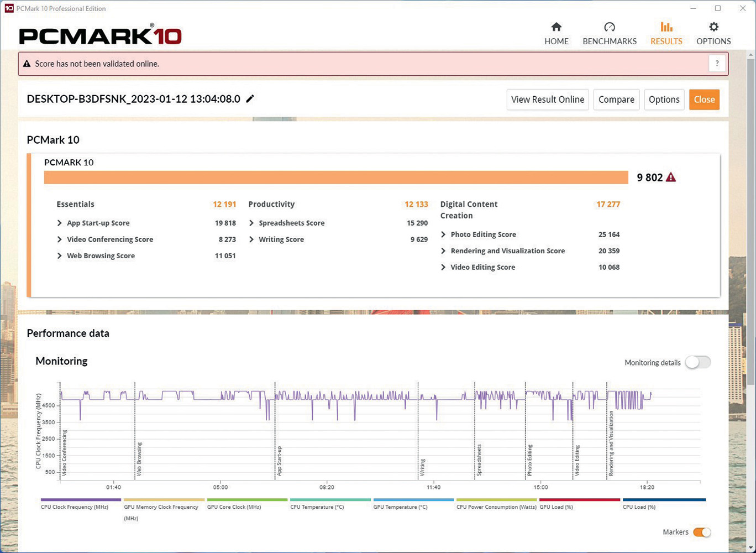Click the GPU Memory Clock Frequency legend swatch
This screenshot has height=553, width=756.
tap(164, 500)
